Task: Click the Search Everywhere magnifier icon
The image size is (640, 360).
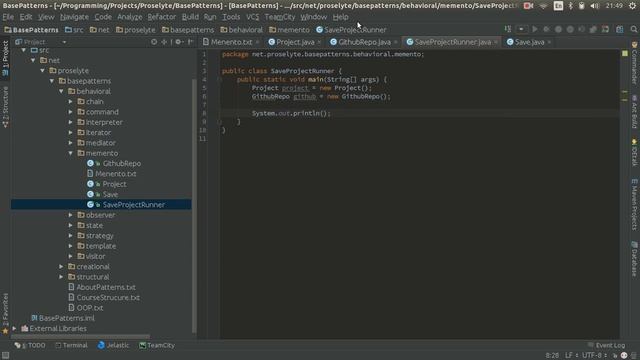Action: pos(633,29)
